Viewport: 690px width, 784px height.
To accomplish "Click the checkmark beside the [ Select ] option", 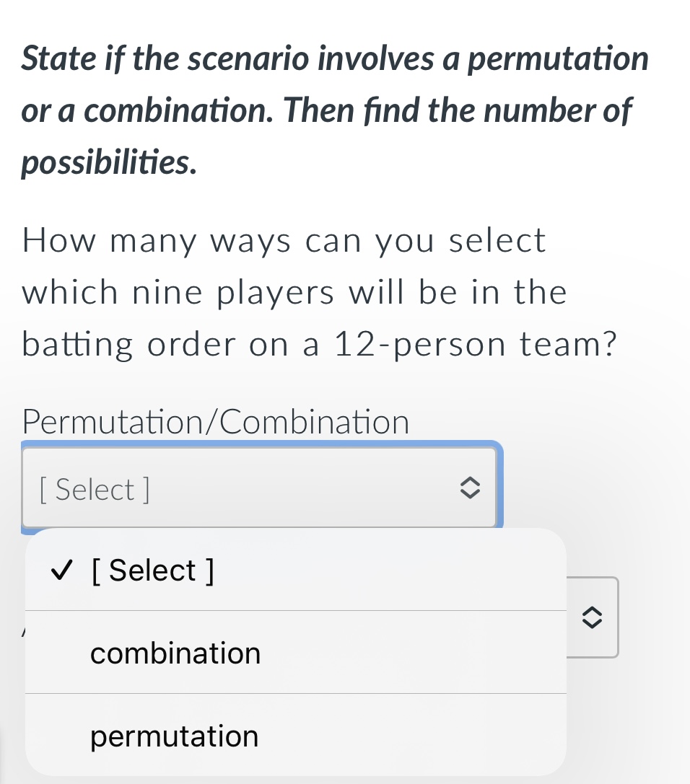I will (x=62, y=571).
